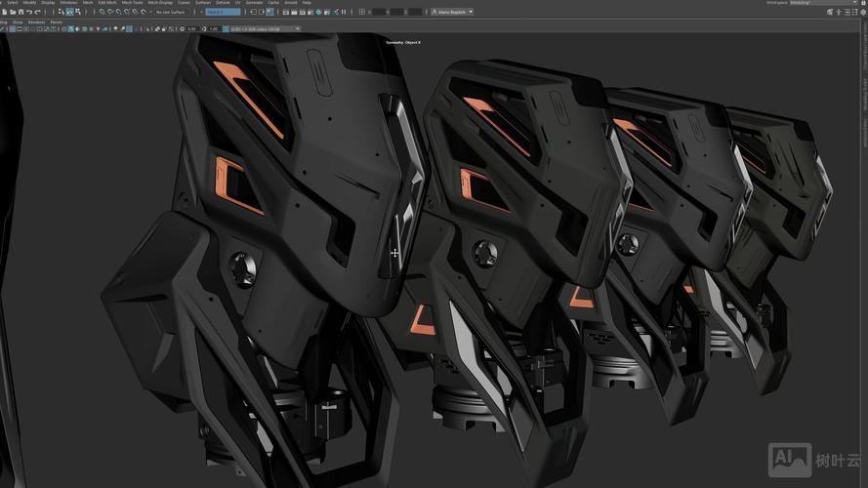Select by hierarchy icon in status line
Screen dimensions: 868x488
(61, 12)
